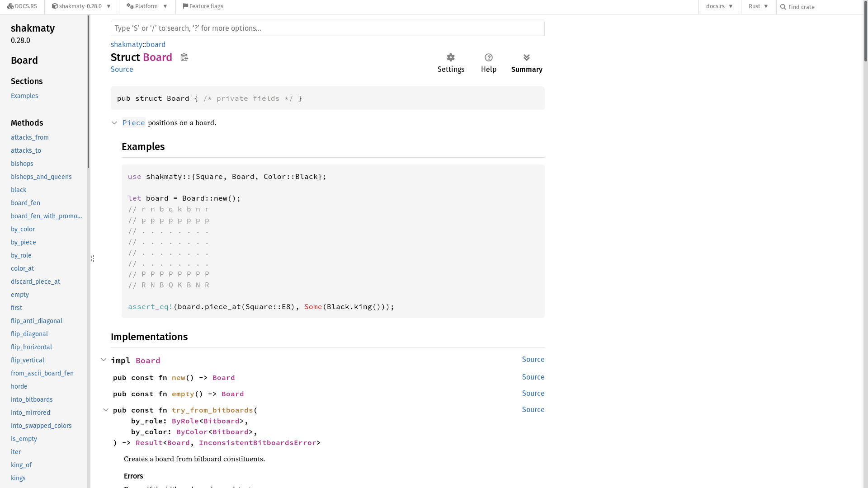Open the ByColor type link

pos(192,432)
